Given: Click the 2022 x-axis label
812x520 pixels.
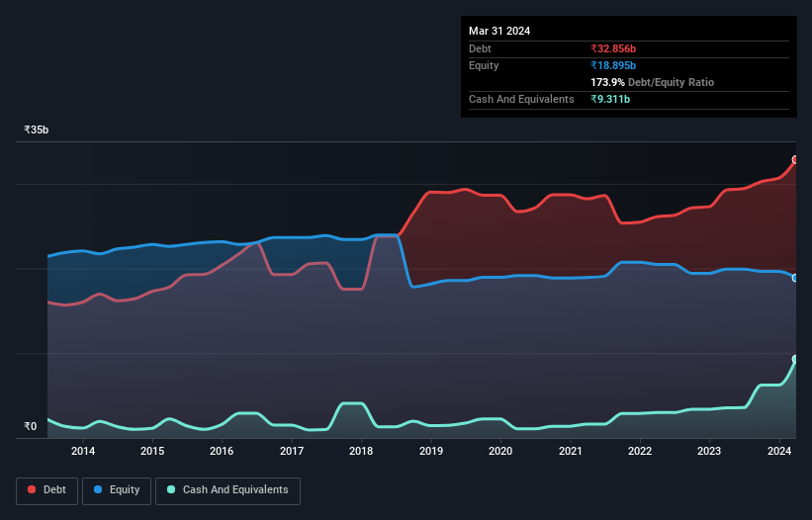Looking at the screenshot, I should [x=640, y=451].
